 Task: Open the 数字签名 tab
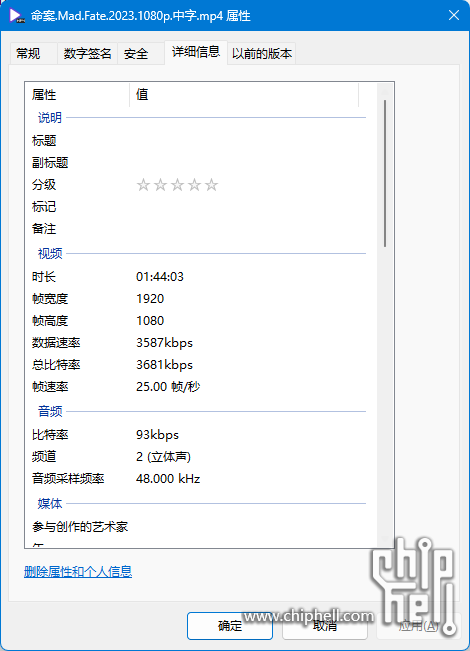point(87,54)
